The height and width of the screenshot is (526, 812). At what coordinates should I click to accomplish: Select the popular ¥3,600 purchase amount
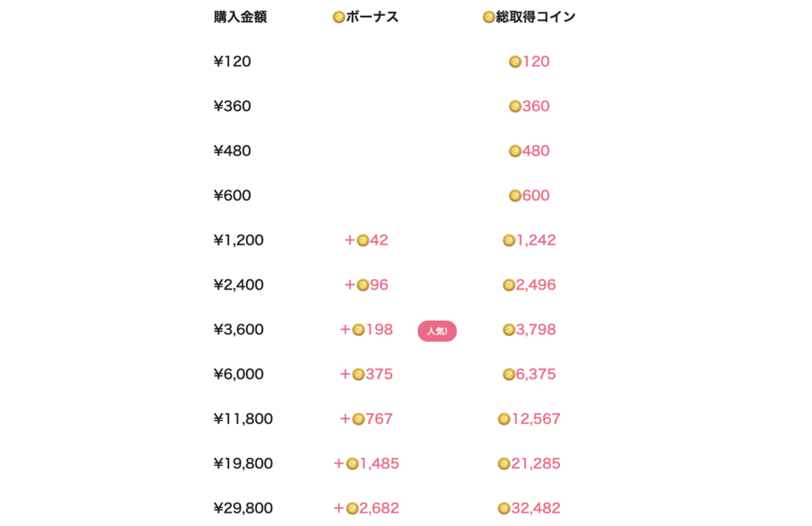click(x=238, y=329)
